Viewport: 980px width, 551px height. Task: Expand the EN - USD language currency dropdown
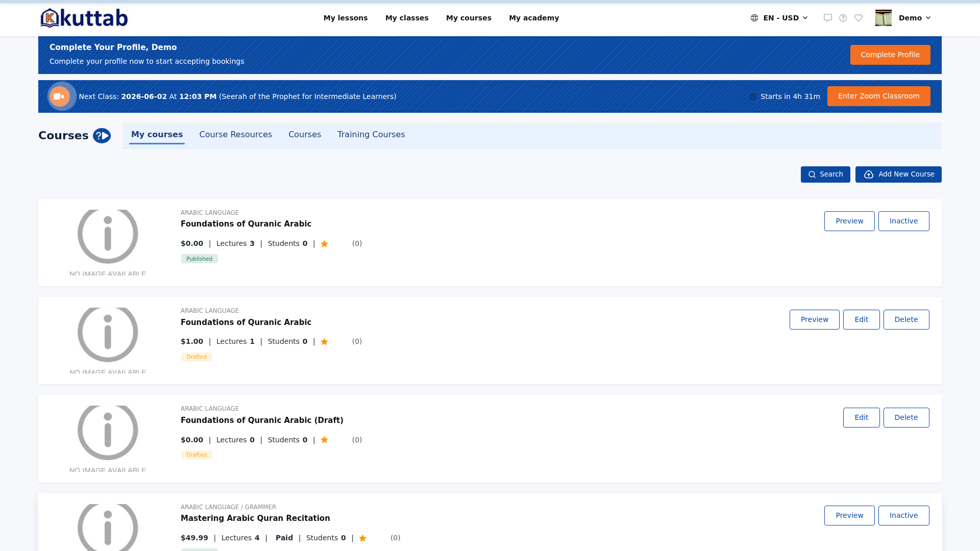pos(779,18)
